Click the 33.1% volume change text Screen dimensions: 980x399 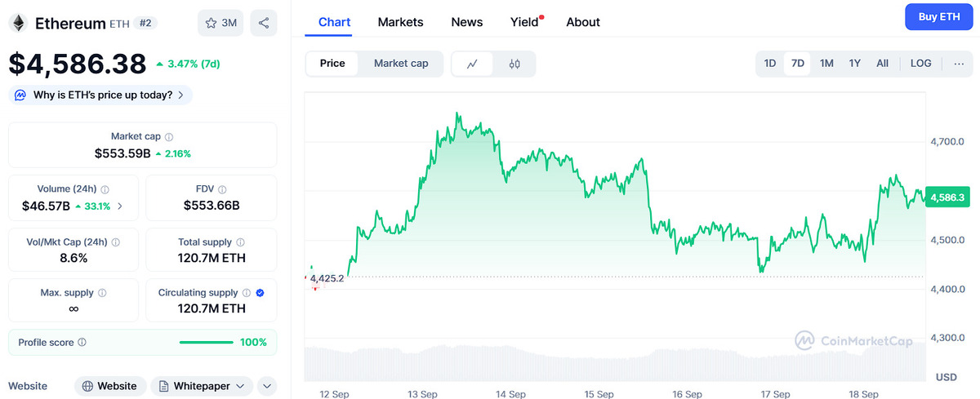click(x=97, y=206)
